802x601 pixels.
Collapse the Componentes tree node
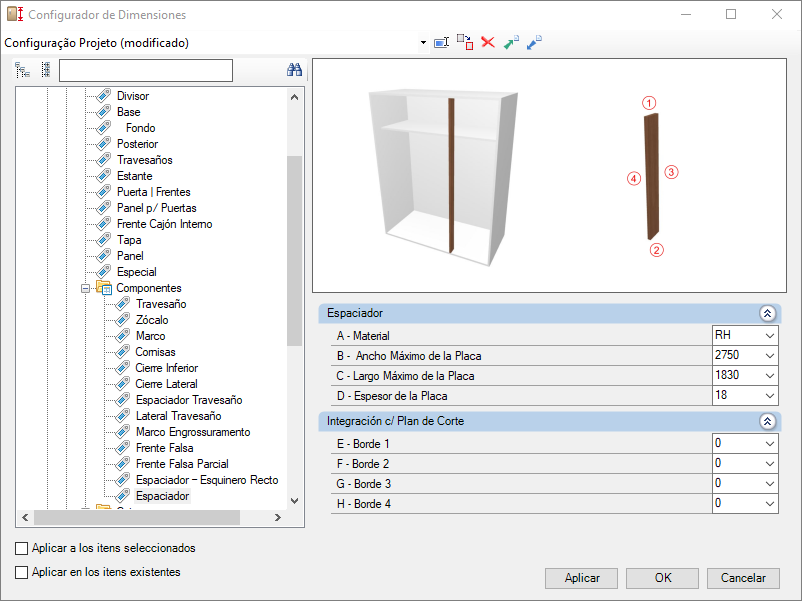click(85, 288)
